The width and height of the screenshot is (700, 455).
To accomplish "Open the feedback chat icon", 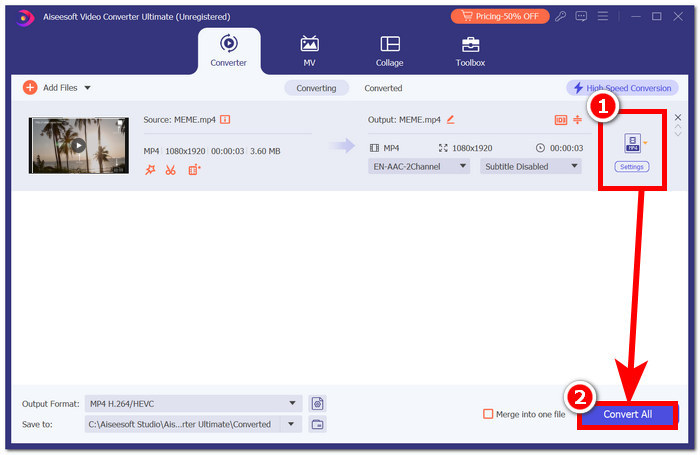I will pyautogui.click(x=581, y=17).
